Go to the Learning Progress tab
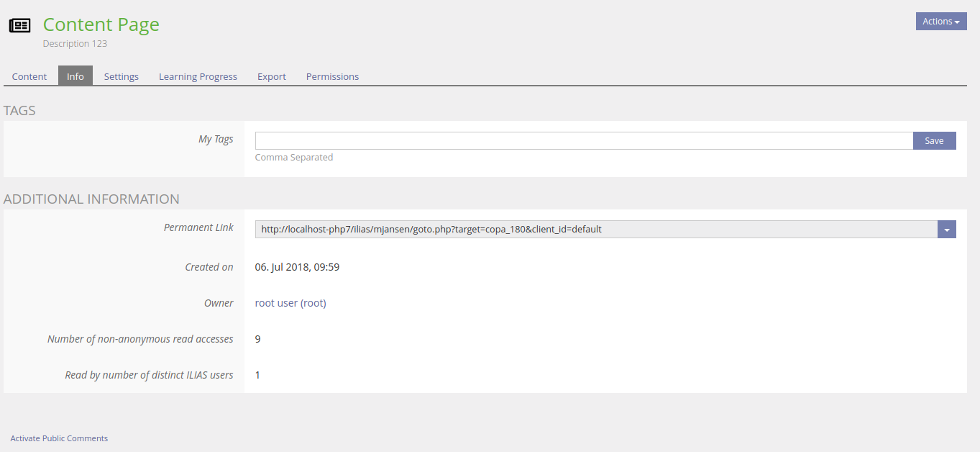The height and width of the screenshot is (452, 980). click(198, 76)
